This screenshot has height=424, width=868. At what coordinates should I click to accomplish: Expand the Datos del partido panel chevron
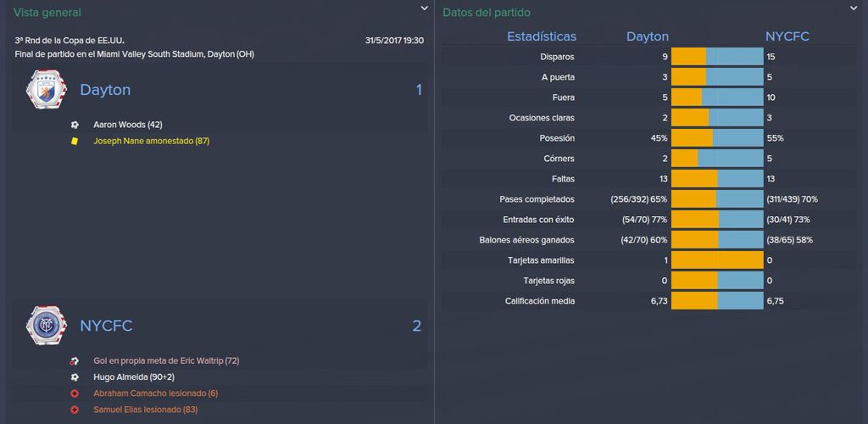click(x=853, y=8)
